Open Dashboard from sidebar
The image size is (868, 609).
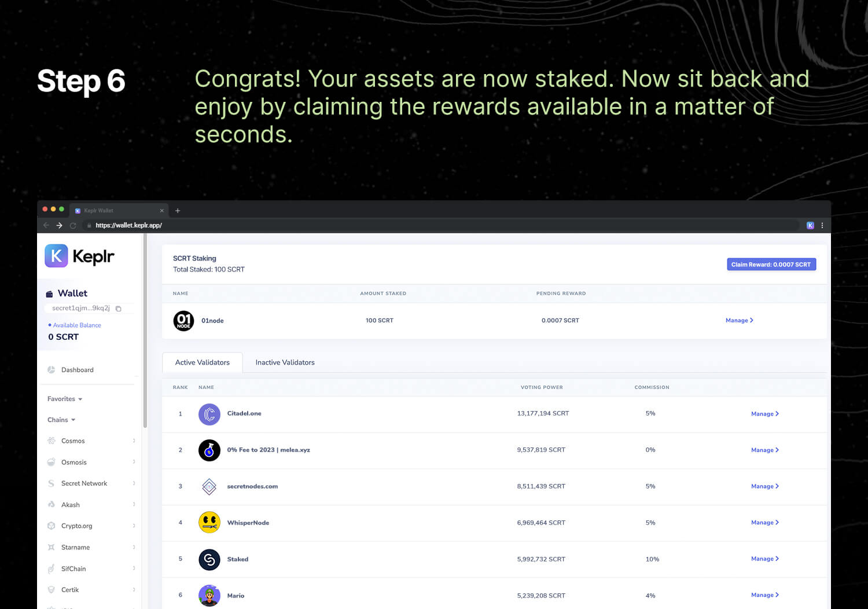(77, 370)
